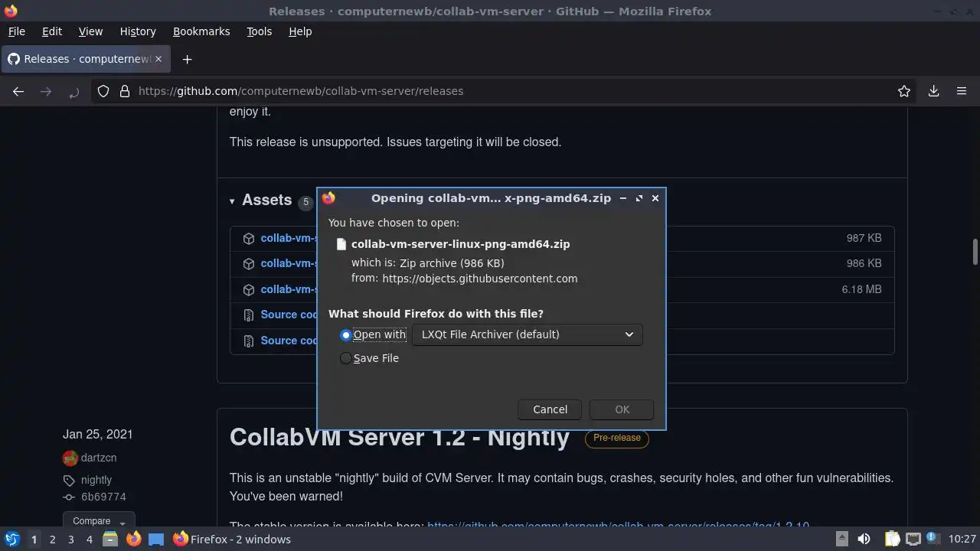Screen dimensions: 980x551
Task: Click the second Source code archive link
Action: [289, 341]
